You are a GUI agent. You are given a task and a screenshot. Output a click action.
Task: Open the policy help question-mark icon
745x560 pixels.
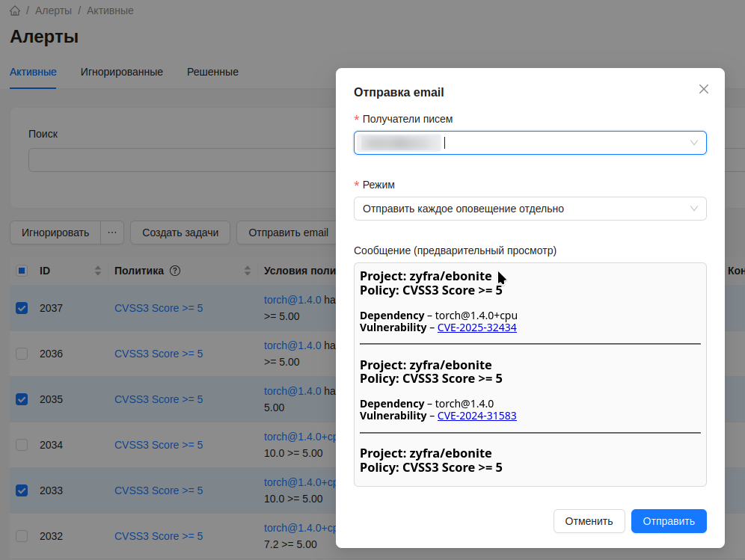click(x=175, y=271)
